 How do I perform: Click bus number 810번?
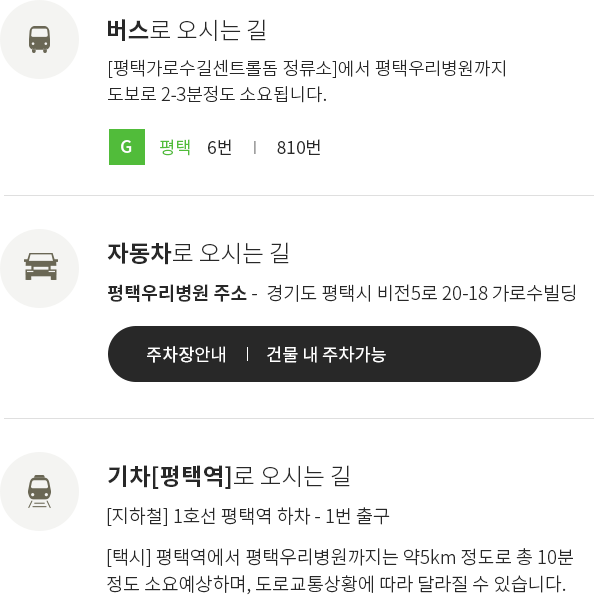click(x=299, y=147)
